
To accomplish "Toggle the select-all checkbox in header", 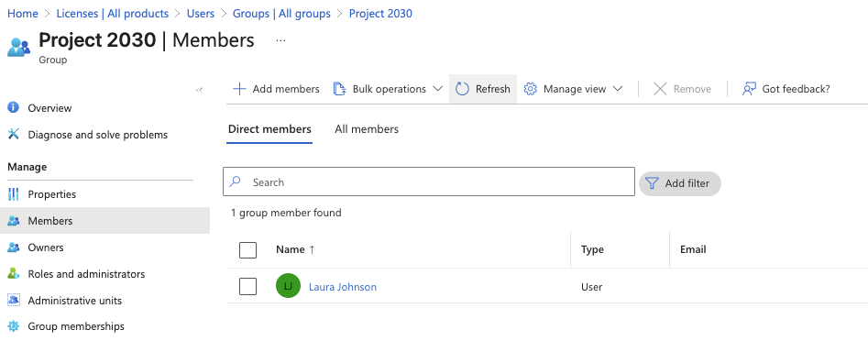I will [x=248, y=249].
